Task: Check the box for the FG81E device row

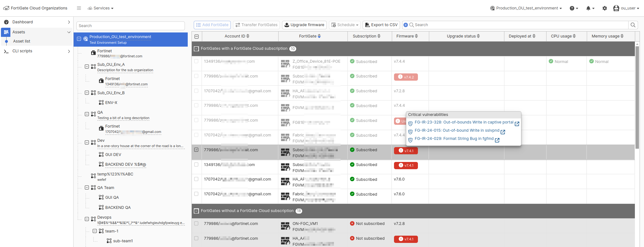Action: click(x=197, y=120)
